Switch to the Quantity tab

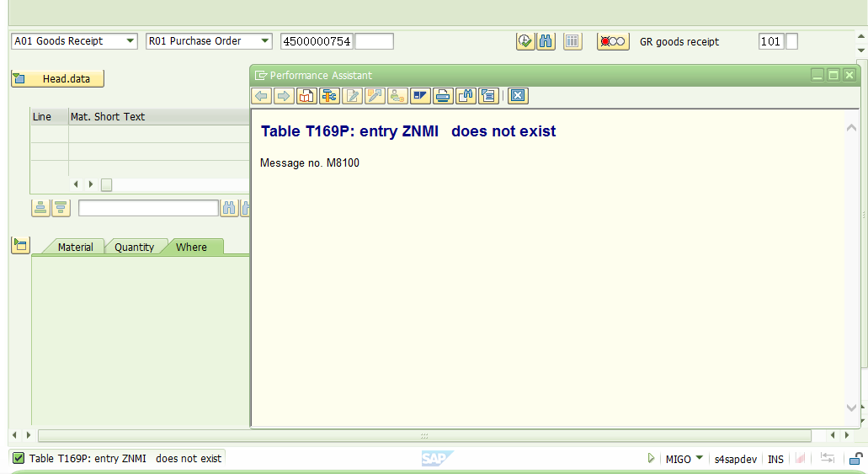point(134,248)
